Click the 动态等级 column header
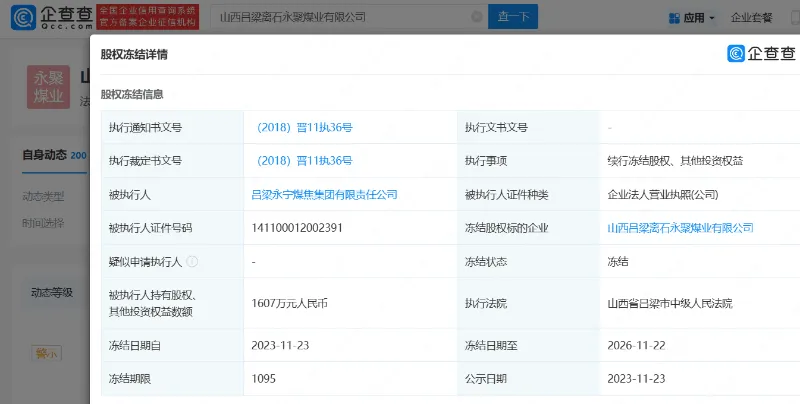This screenshot has height=404, width=800. [51, 292]
